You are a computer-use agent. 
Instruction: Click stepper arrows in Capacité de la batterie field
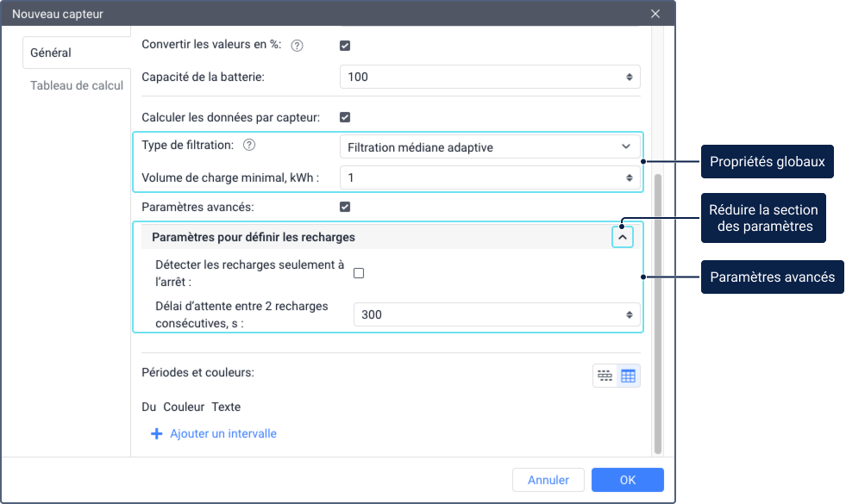[x=629, y=77]
